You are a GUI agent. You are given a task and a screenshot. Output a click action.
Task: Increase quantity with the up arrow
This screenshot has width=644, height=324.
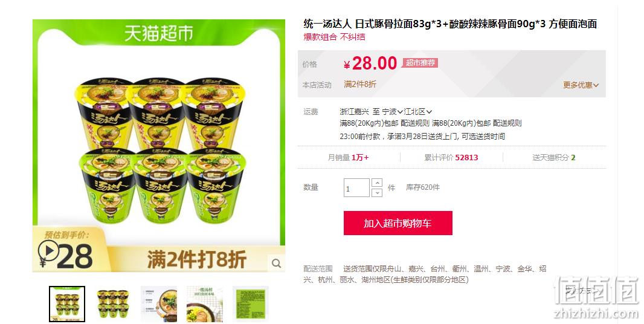point(376,183)
